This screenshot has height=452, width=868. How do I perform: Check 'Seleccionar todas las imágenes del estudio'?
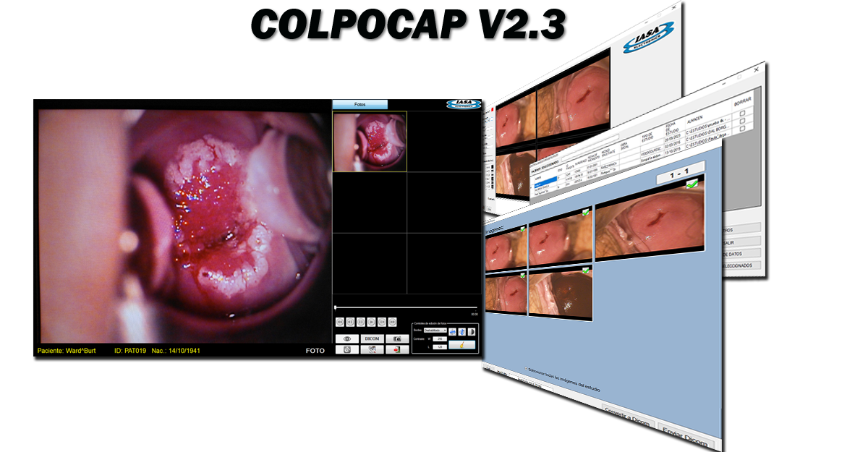pyautogui.click(x=527, y=370)
